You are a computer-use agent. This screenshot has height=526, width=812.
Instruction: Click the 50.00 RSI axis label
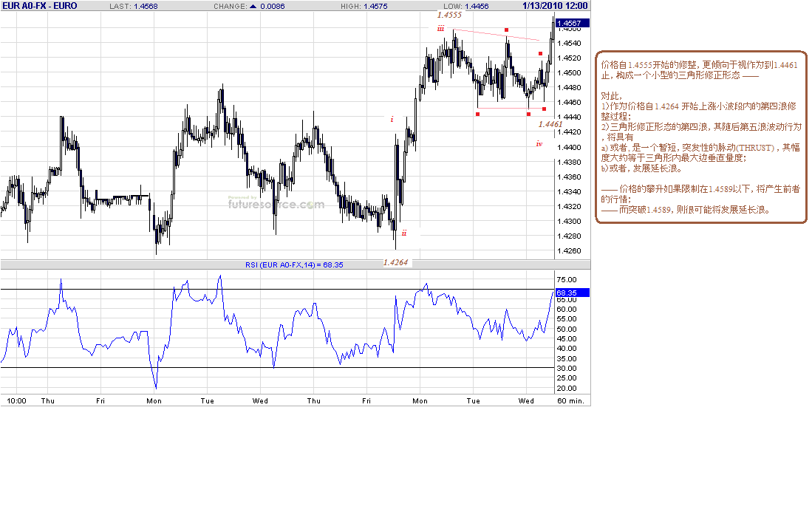pos(567,329)
